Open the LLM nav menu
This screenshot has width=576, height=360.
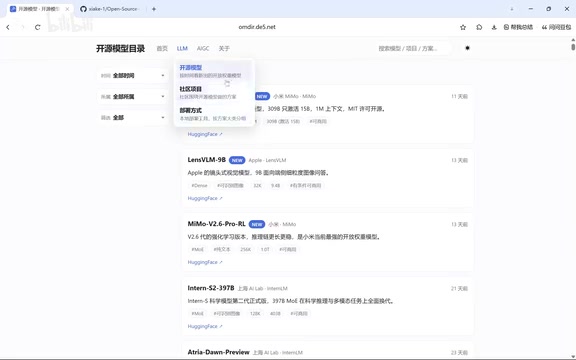(x=182, y=48)
